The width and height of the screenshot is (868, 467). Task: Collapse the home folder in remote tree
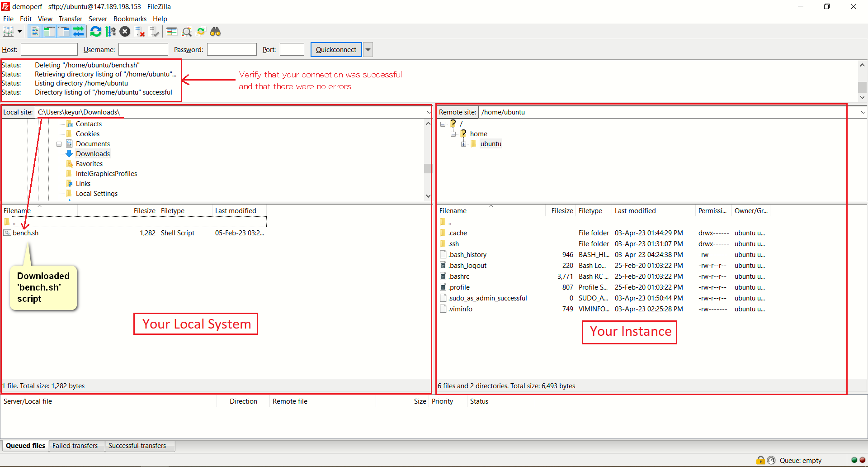click(453, 134)
